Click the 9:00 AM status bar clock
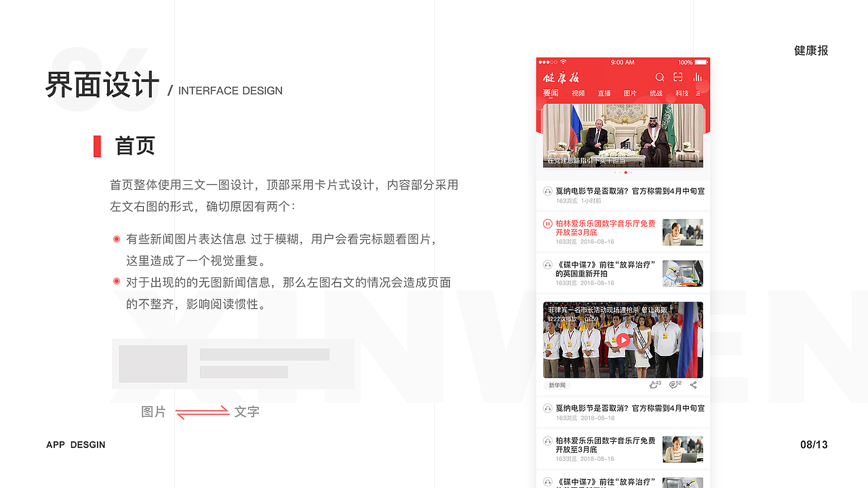Screen dimensions: 868x488 623,62
